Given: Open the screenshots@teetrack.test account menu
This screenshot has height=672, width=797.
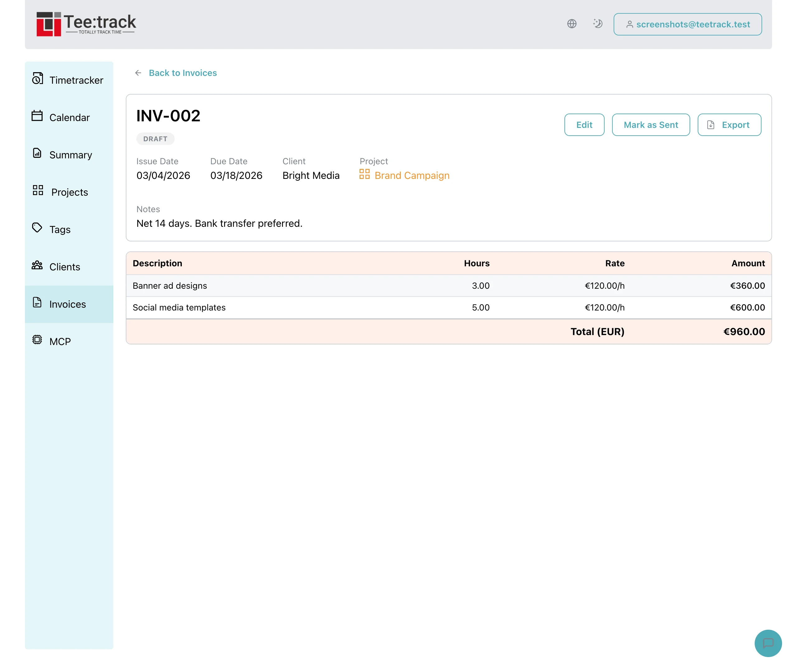Looking at the screenshot, I should click(688, 24).
